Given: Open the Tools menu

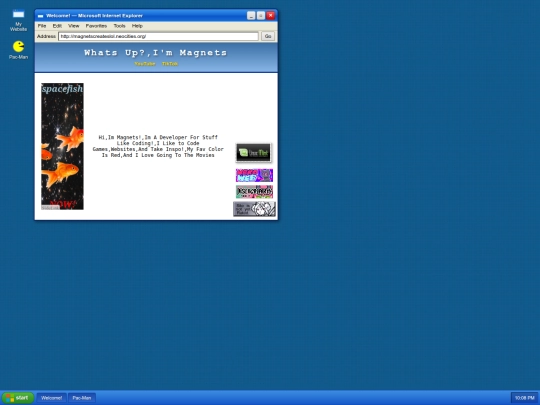Looking at the screenshot, I should coord(119,26).
